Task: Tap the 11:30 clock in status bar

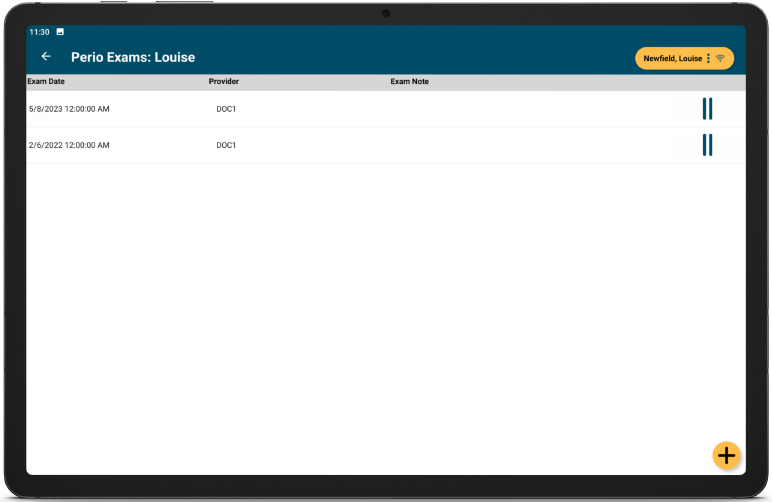Action: point(39,32)
